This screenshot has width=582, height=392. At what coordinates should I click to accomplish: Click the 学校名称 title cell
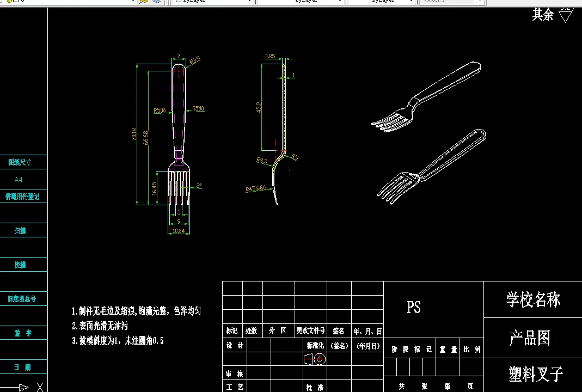coord(534,299)
